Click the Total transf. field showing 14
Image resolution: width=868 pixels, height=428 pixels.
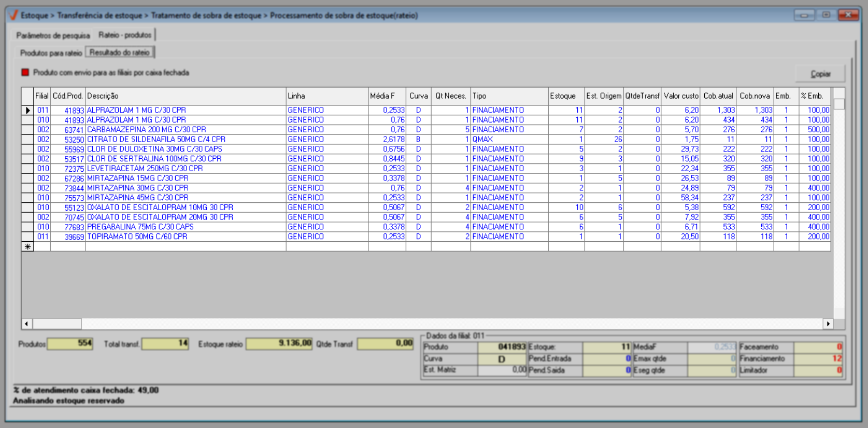[x=165, y=343]
